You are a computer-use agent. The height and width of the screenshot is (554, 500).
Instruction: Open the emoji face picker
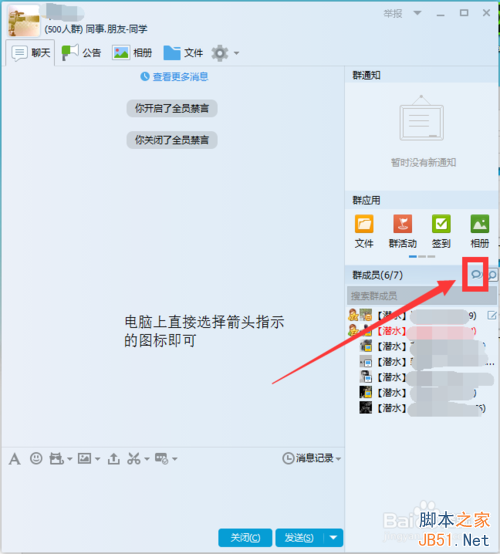pos(36,458)
